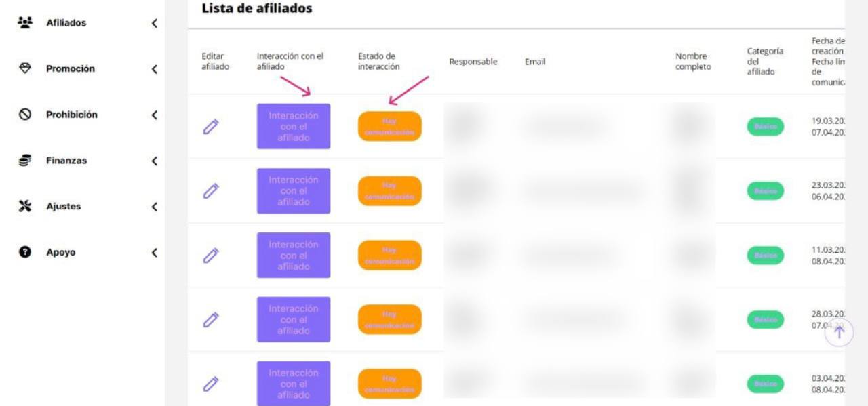This screenshot has width=868, height=406.
Task: Click first row Interacción con el afiliado button
Action: [294, 126]
